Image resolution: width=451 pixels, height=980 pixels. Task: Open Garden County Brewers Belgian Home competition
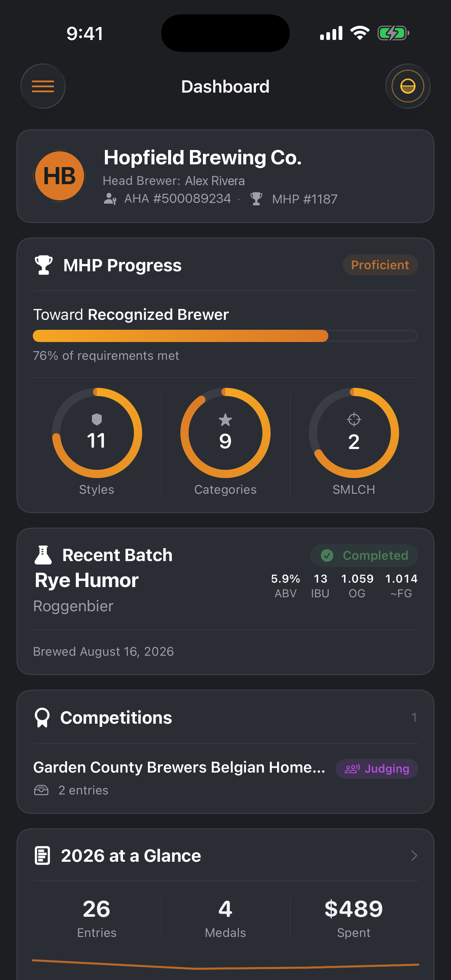[179, 767]
